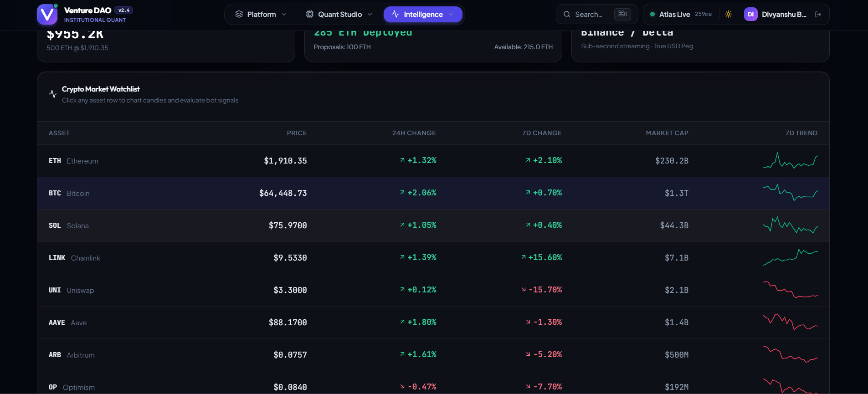Click the Command-K shortcut badge

[x=622, y=14]
